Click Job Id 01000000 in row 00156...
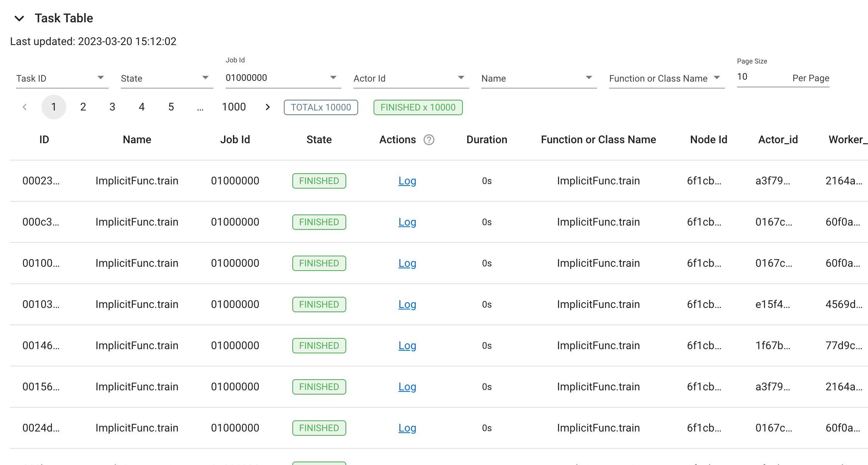The width and height of the screenshot is (868, 465). coord(235,387)
